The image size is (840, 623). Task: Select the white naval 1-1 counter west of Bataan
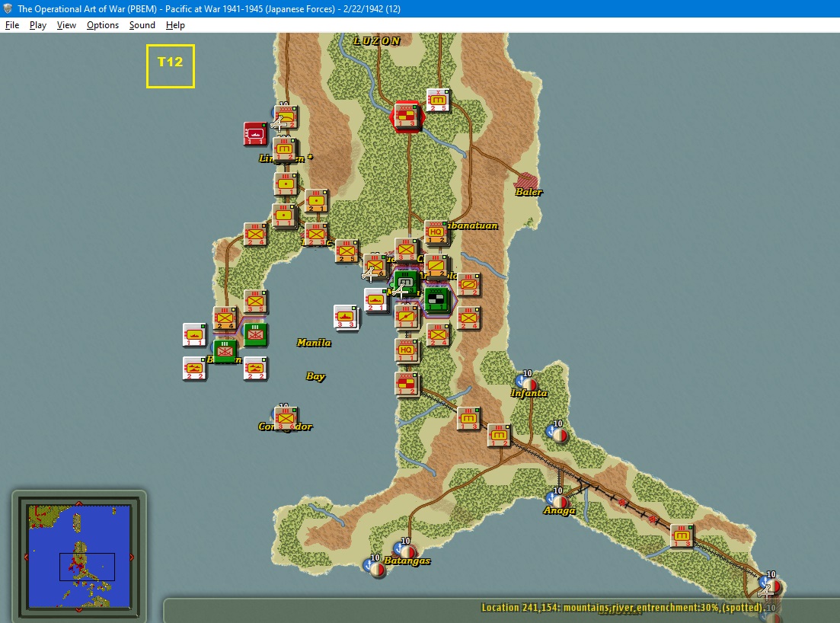pyautogui.click(x=194, y=335)
